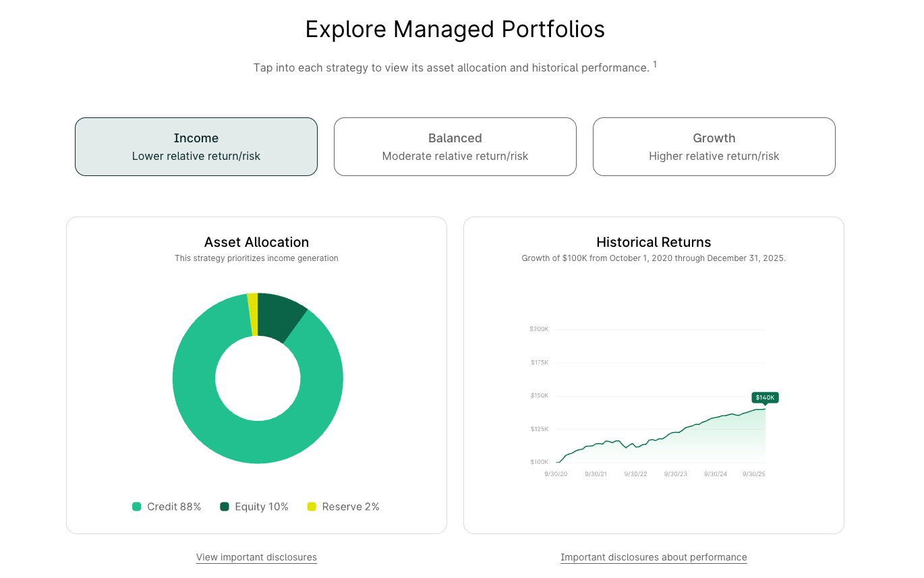This screenshot has width=924, height=578.
Task: Click the $200K axis label
Action: point(540,329)
